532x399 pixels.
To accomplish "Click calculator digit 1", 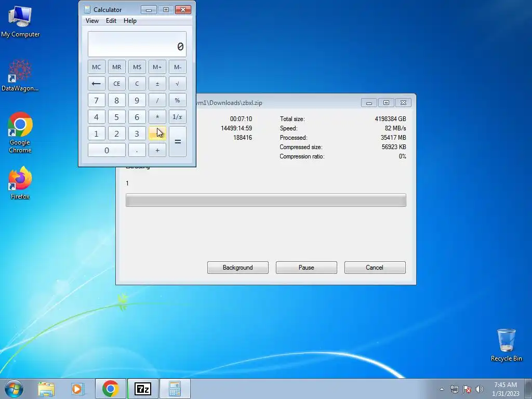I will [96, 134].
